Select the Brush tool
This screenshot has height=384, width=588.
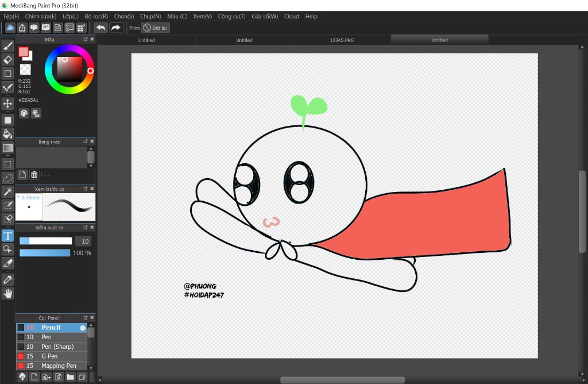pyautogui.click(x=7, y=46)
